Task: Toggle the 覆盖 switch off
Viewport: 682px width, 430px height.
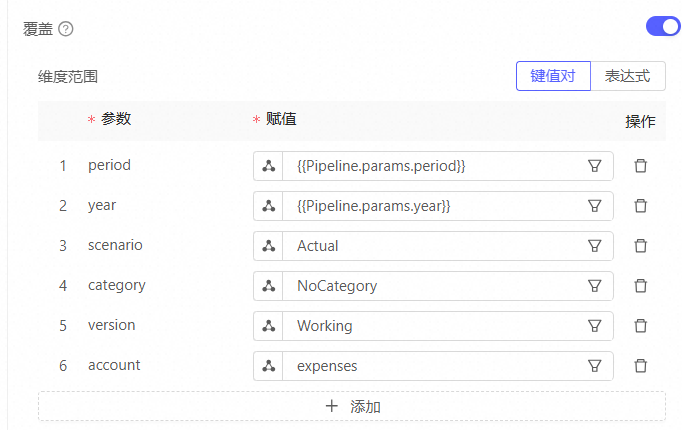Action: tap(662, 27)
